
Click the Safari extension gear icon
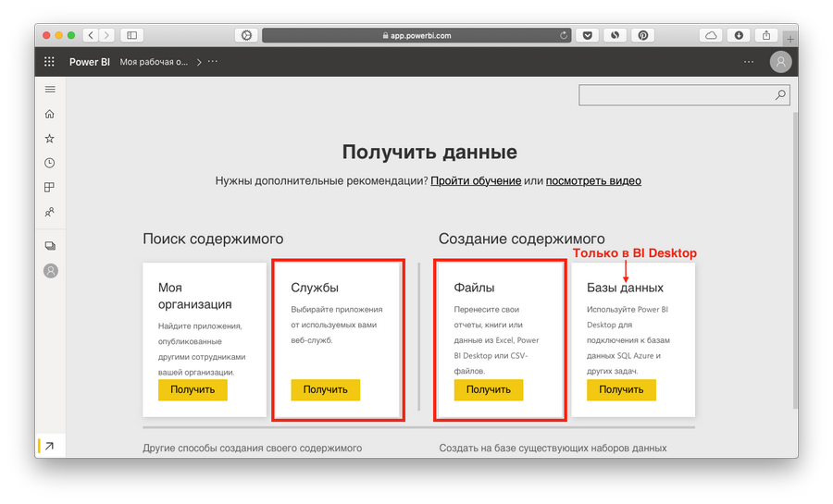[246, 35]
